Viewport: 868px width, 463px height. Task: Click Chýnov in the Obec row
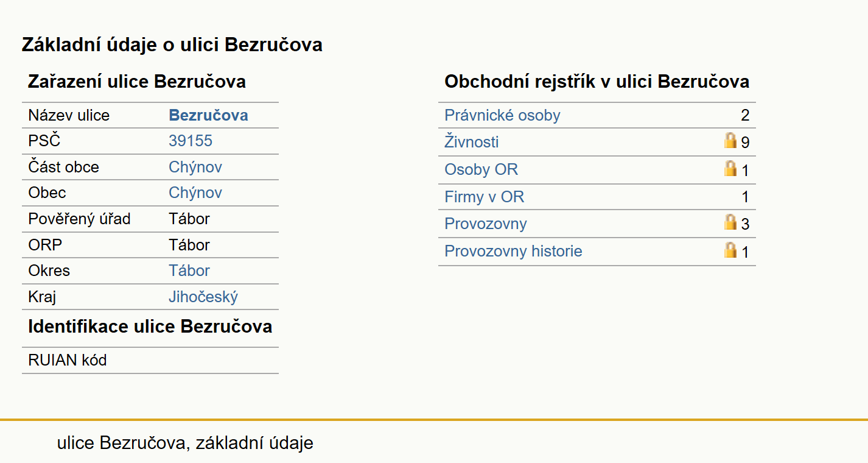(x=195, y=193)
